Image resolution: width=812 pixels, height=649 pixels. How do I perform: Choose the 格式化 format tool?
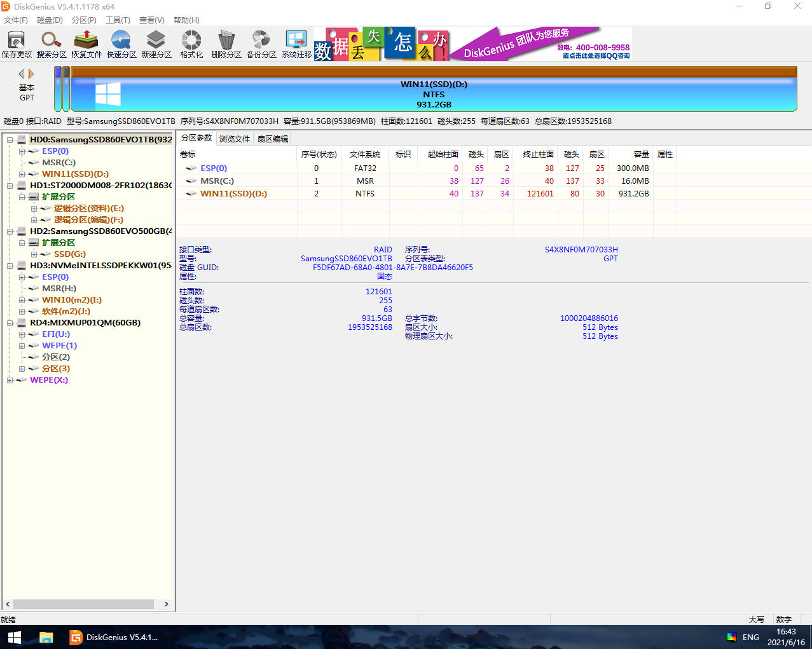191,44
